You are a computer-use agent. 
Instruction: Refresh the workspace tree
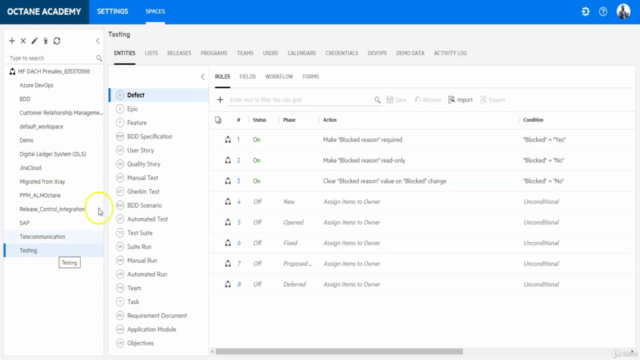pyautogui.click(x=57, y=41)
